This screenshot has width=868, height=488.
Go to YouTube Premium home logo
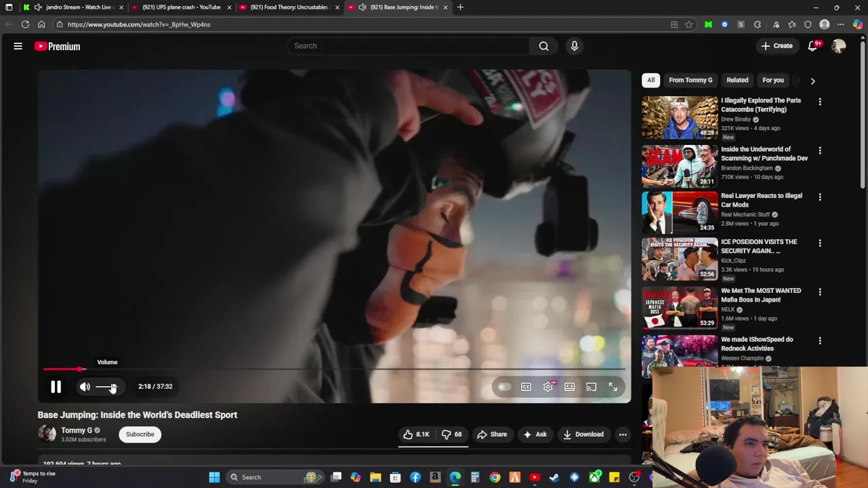pyautogui.click(x=58, y=46)
